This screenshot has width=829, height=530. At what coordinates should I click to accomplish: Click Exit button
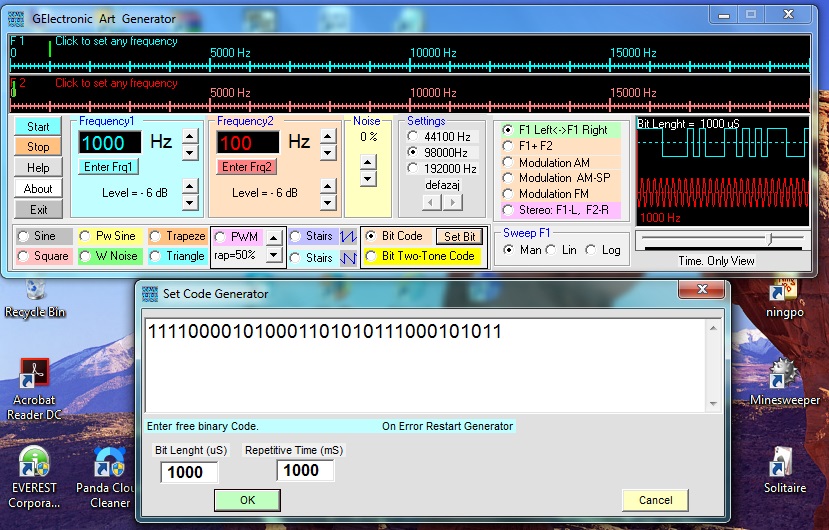click(38, 210)
